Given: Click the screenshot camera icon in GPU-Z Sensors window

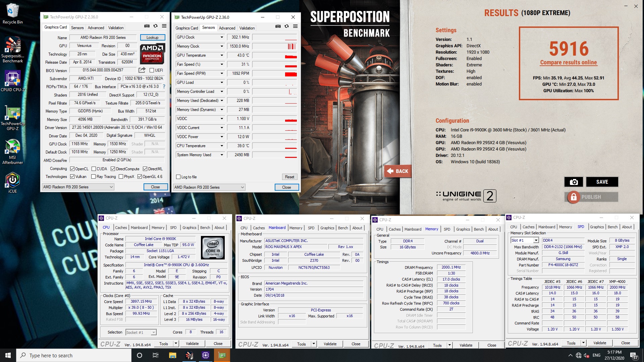Looking at the screenshot, I should click(x=278, y=26).
